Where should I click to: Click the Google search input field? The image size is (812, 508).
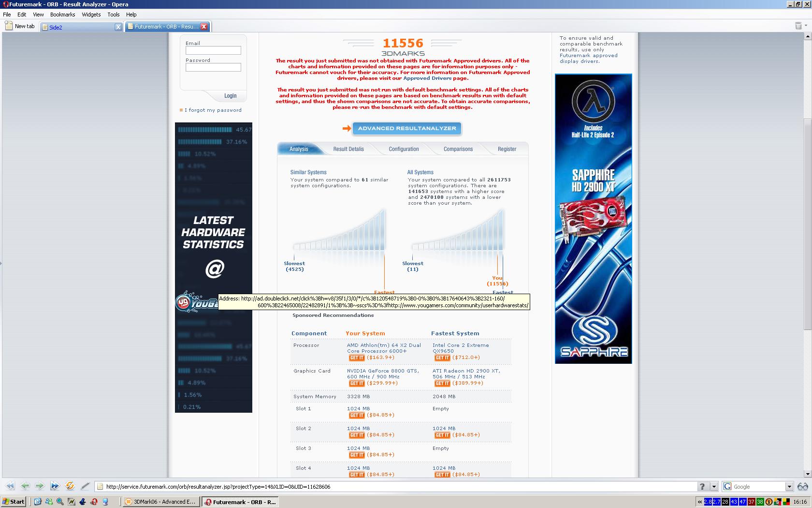(x=759, y=487)
